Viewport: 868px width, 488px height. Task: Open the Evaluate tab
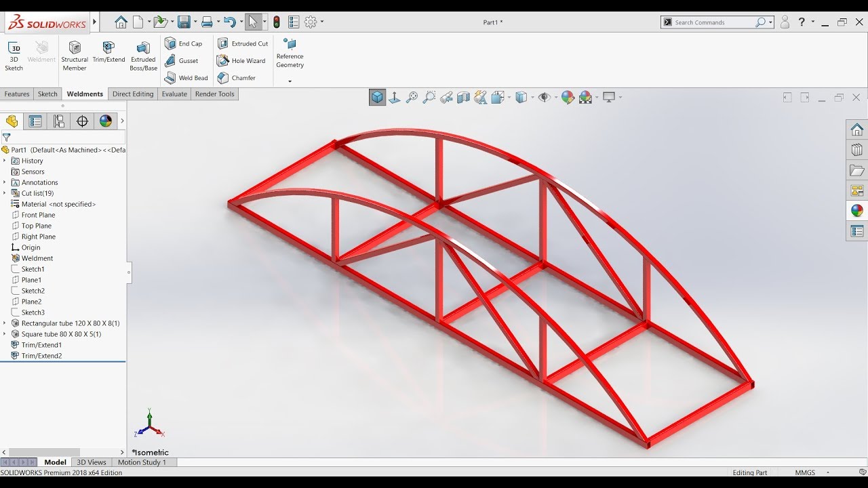pyautogui.click(x=174, y=94)
